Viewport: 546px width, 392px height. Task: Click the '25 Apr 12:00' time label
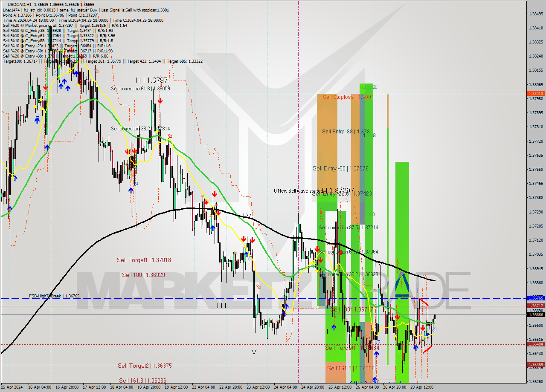pyautogui.click(x=340, y=387)
